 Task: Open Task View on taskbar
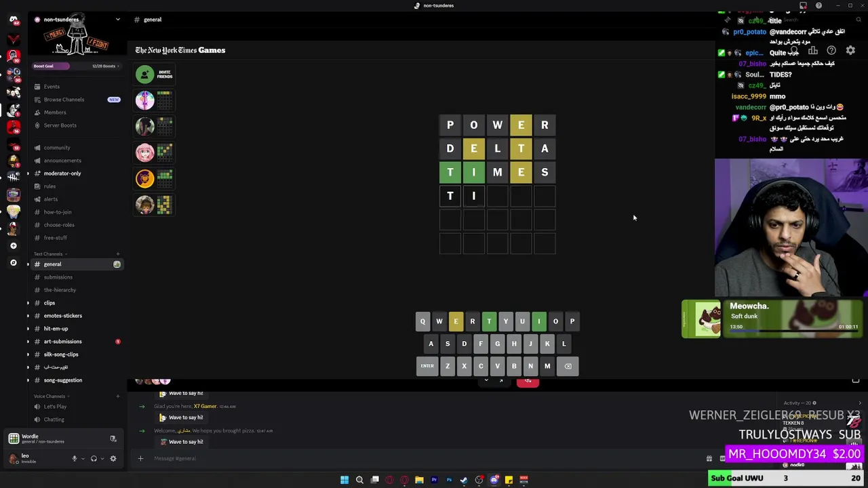point(374,480)
